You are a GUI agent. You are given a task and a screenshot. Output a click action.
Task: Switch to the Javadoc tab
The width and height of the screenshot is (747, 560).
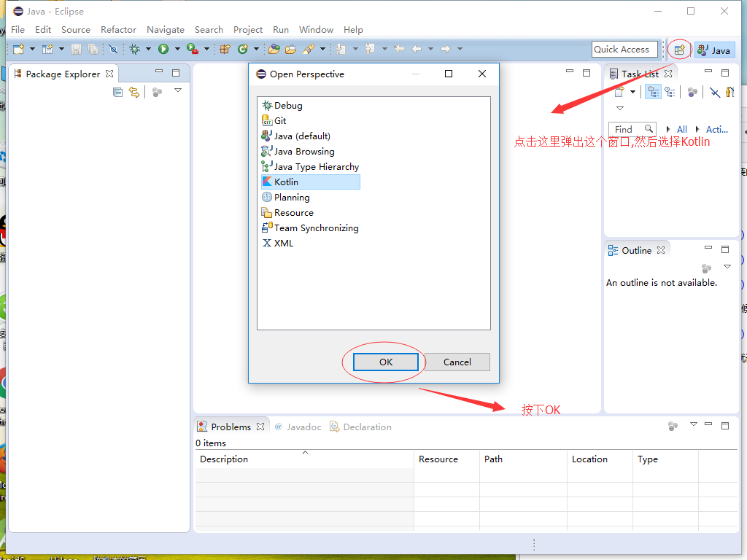(298, 427)
